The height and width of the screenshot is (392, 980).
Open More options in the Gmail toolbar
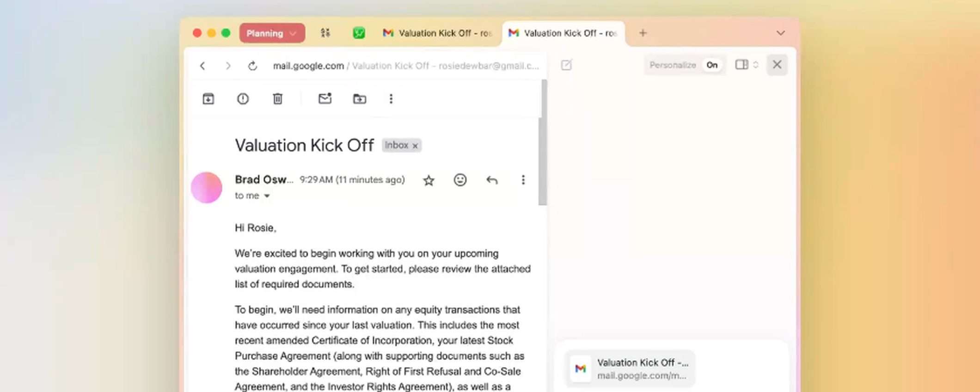pyautogui.click(x=391, y=98)
